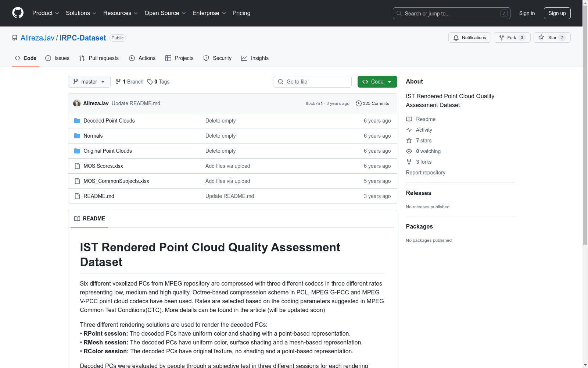Image resolution: width=588 pixels, height=368 pixels.
Task: Open the README.md file
Action: pyautogui.click(x=99, y=196)
